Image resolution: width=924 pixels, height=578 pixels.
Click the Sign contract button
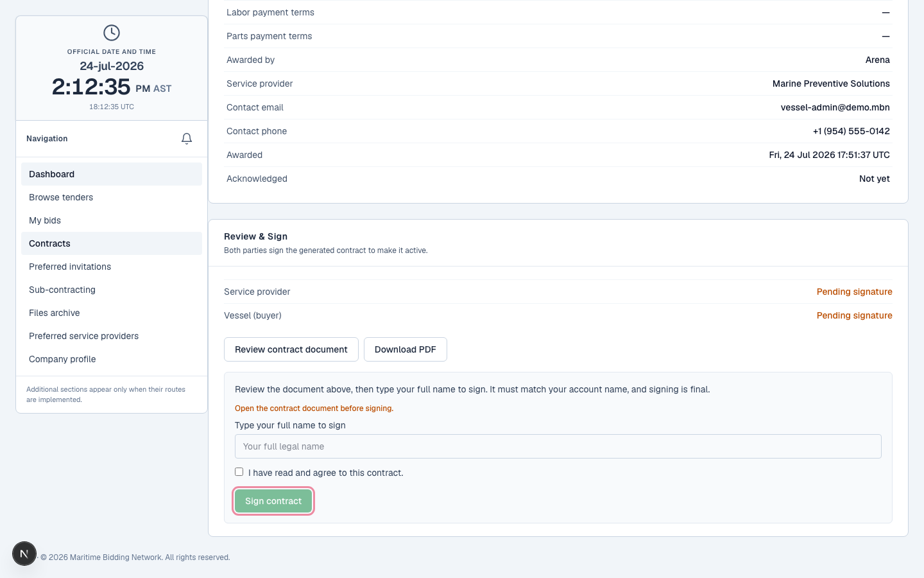click(273, 501)
